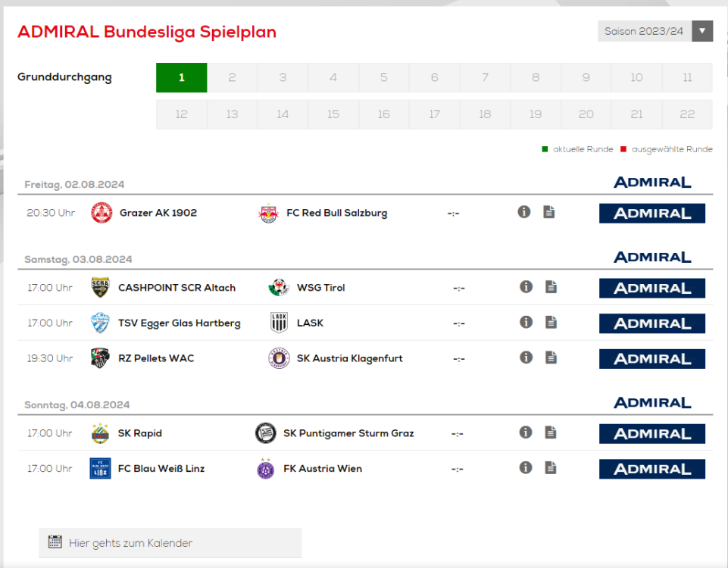728x568 pixels.
Task: Click the calendar icon at bottom
Action: pyautogui.click(x=55, y=542)
